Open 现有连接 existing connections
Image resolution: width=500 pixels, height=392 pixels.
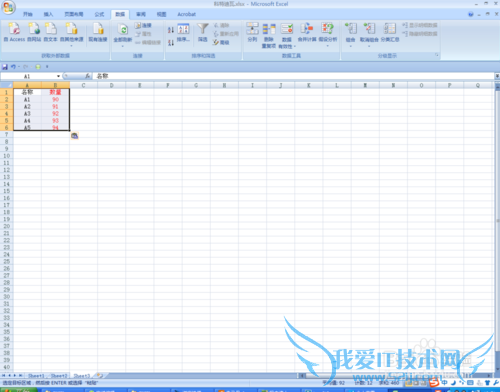pyautogui.click(x=98, y=32)
